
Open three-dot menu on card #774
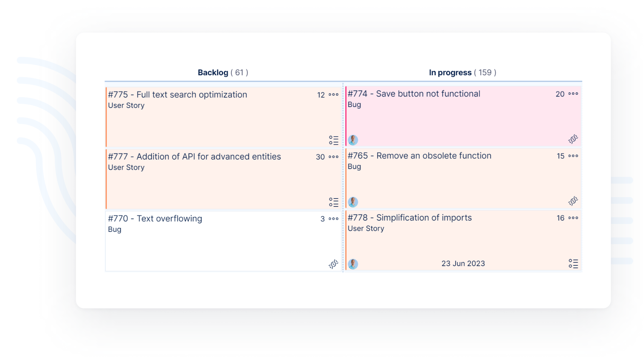click(x=573, y=94)
